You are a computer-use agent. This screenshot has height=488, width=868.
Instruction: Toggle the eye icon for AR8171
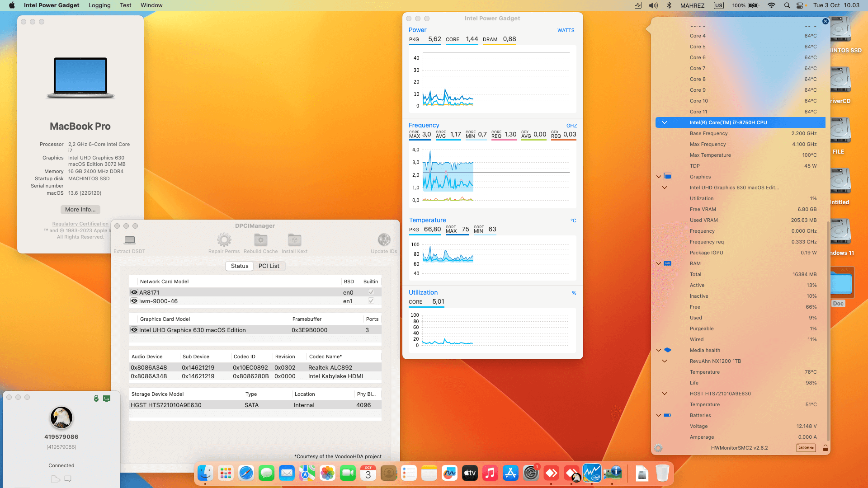tap(134, 292)
